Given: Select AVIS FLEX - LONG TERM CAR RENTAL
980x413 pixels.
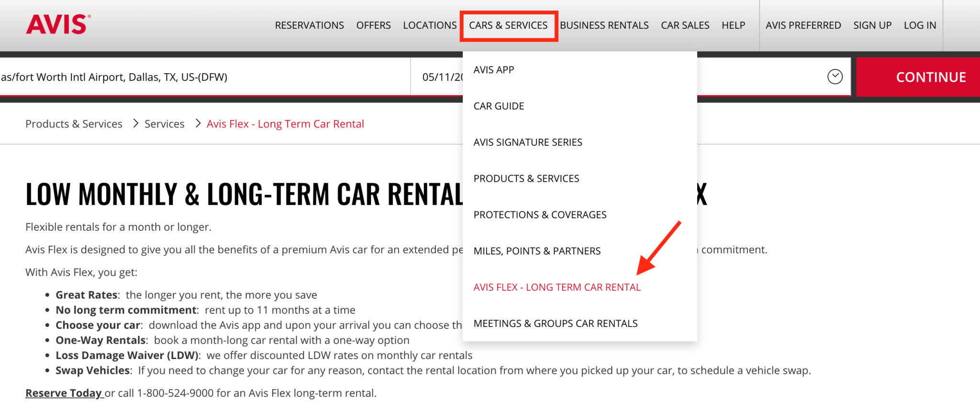Looking at the screenshot, I should (x=557, y=287).
